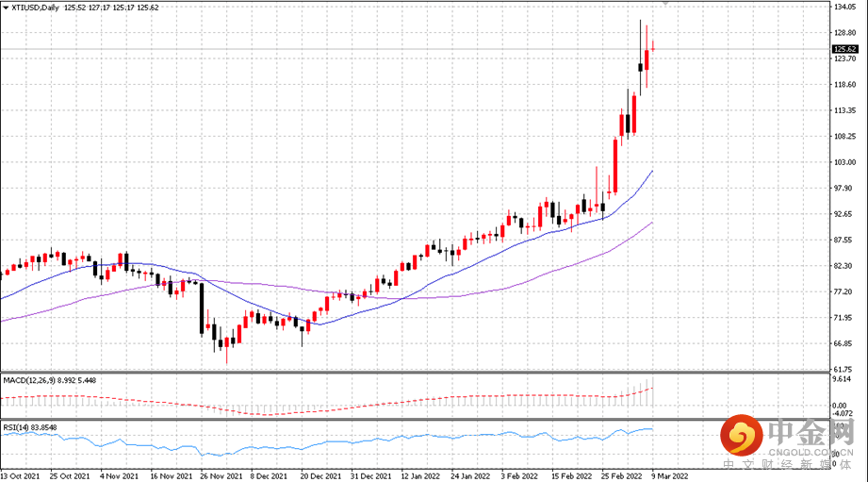868x482 pixels.
Task: Click the 103.00 price axis label
Action: [x=844, y=162]
